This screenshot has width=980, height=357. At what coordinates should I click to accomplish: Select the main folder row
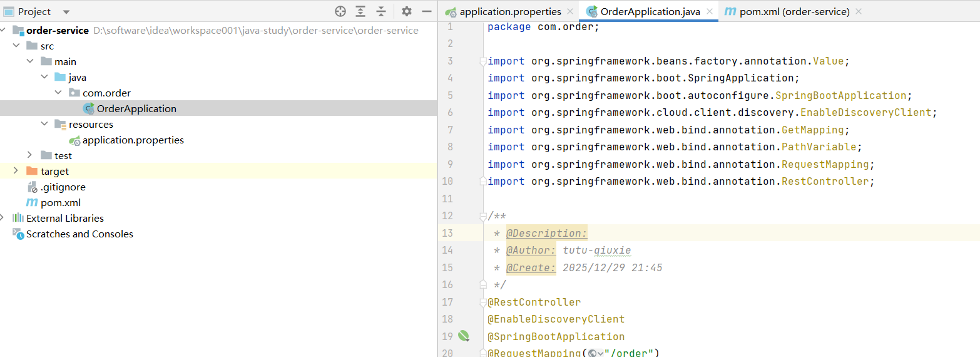218,61
